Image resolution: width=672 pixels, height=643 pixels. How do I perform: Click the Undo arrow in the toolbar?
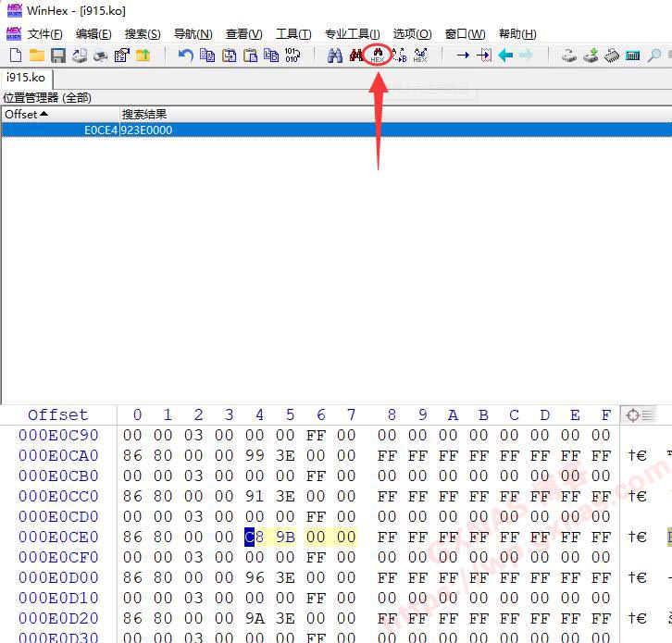point(185,56)
